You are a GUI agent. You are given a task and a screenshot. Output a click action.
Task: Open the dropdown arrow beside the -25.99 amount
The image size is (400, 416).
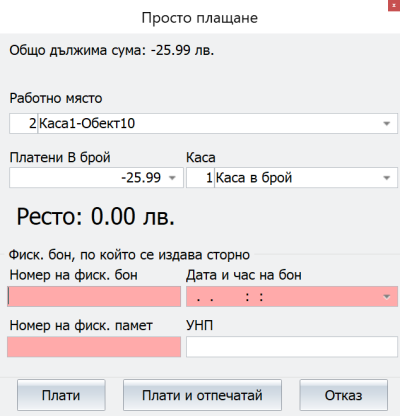pyautogui.click(x=172, y=178)
